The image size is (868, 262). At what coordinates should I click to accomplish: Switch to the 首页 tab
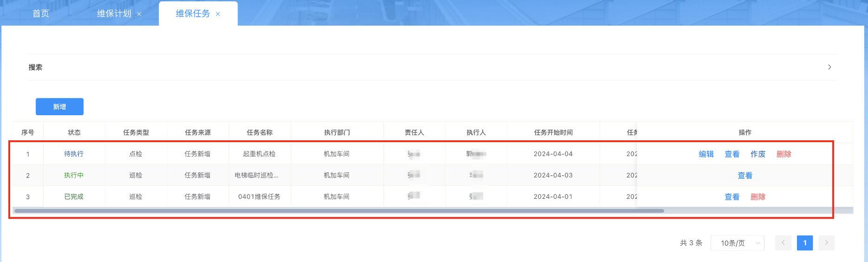[41, 13]
